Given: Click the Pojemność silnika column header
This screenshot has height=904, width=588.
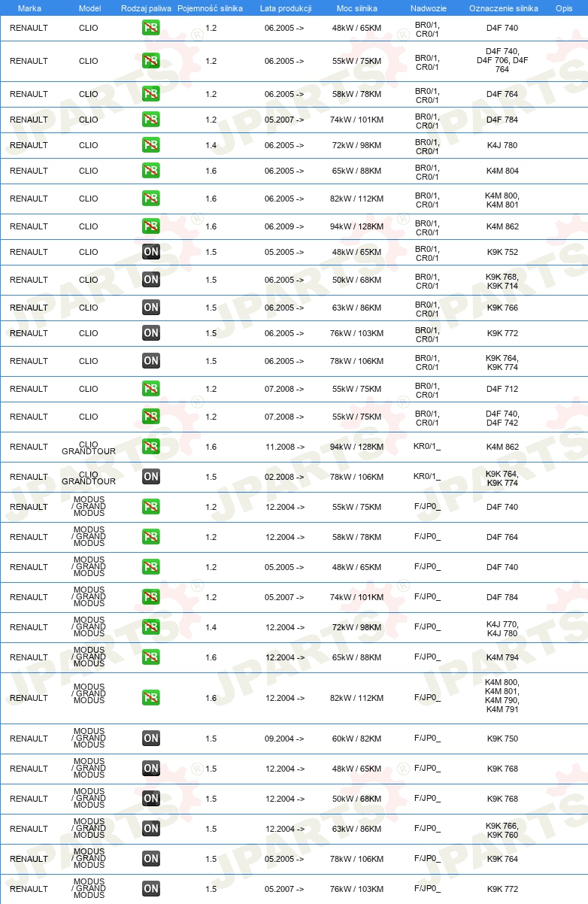Looking at the screenshot, I should (210, 8).
